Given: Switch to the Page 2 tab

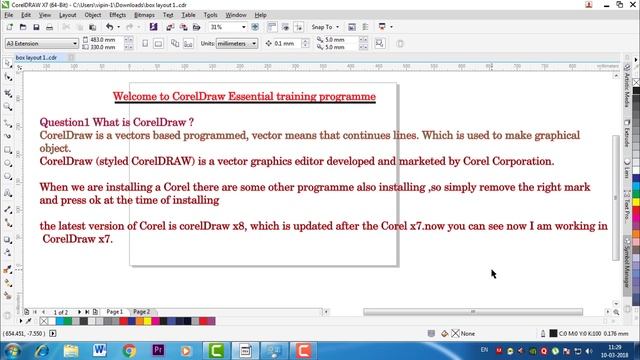Looking at the screenshot, I should coord(142,312).
